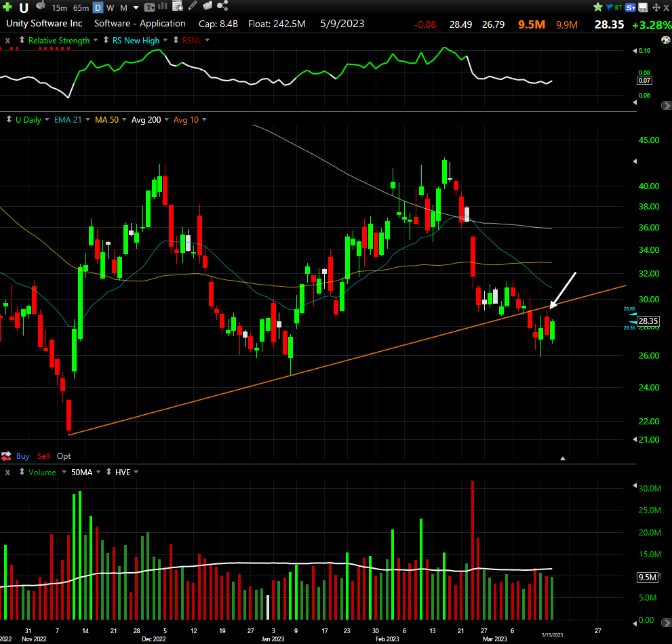Click the blue flag icon

[609, 7]
